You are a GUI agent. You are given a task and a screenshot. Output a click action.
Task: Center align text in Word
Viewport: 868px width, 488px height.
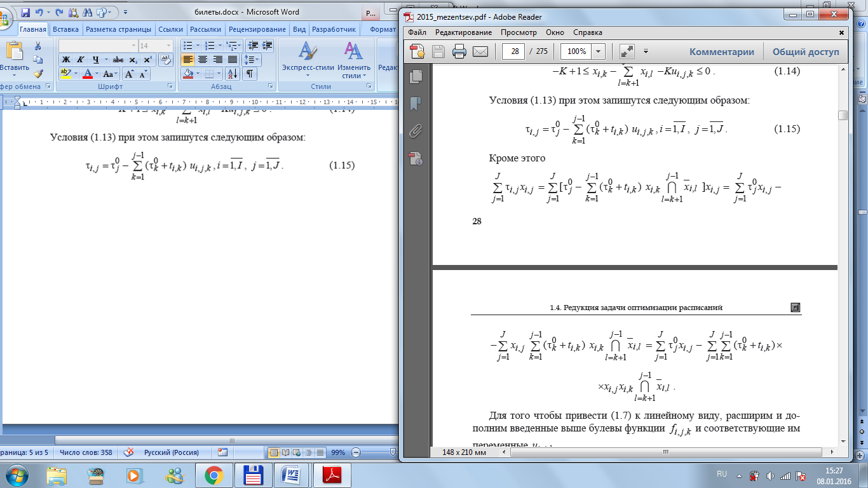203,59
